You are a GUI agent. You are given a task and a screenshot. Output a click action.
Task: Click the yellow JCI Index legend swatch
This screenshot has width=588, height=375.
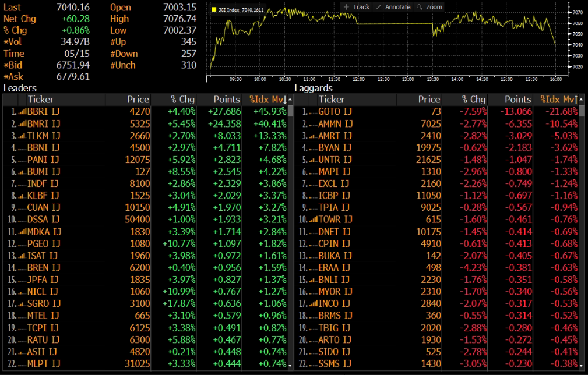[214, 10]
